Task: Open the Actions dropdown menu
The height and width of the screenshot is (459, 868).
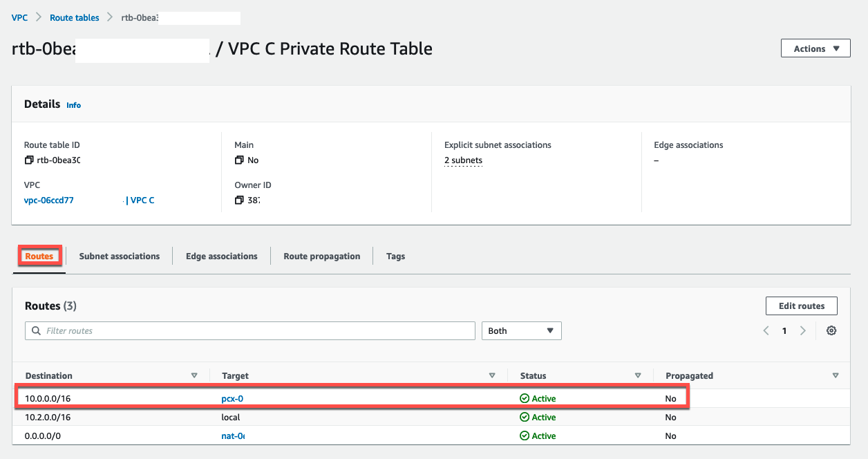Action: pos(815,48)
